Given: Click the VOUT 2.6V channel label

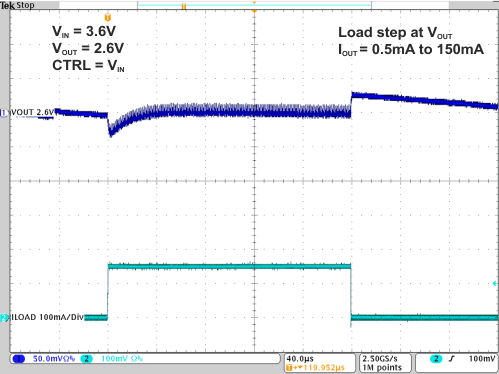Looking at the screenshot, I should point(32,113).
